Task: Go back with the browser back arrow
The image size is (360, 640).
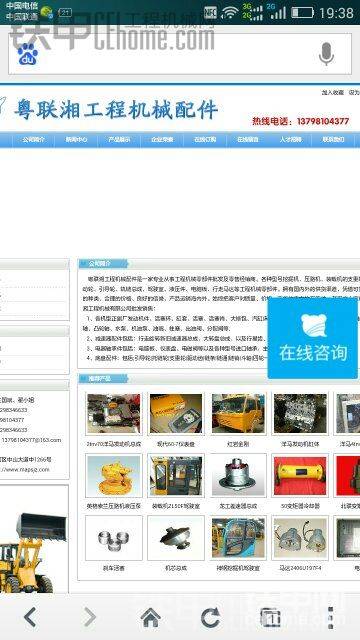Action: (31, 617)
